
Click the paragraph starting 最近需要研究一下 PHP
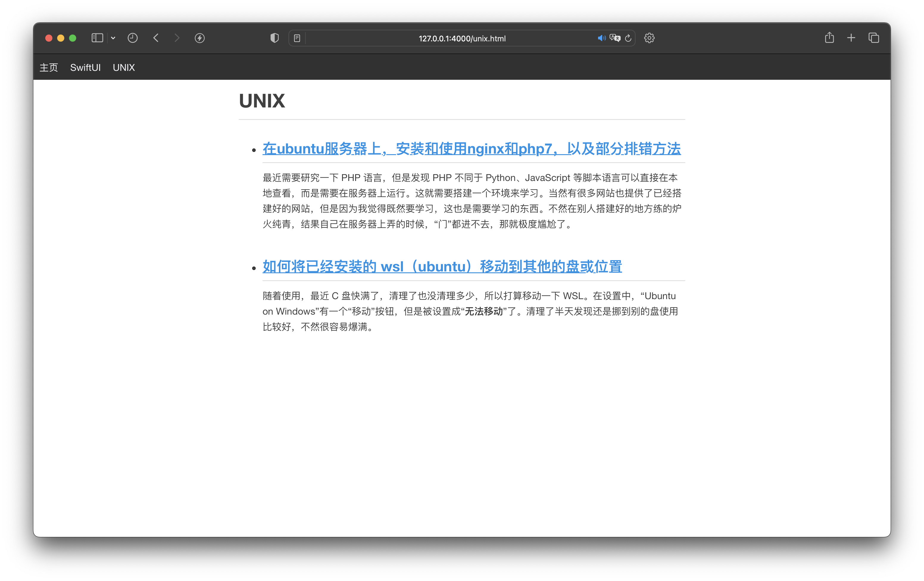(472, 201)
